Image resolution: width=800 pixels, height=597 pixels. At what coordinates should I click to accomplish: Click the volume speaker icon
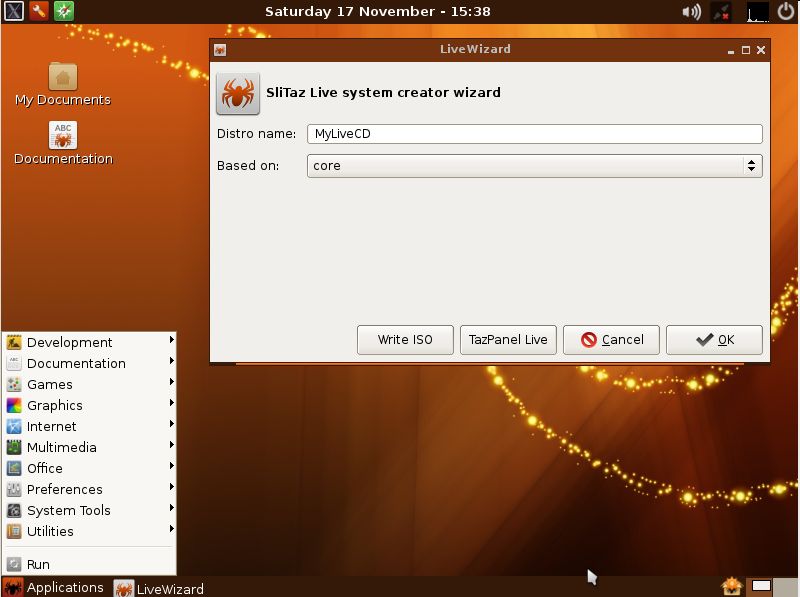pos(692,12)
